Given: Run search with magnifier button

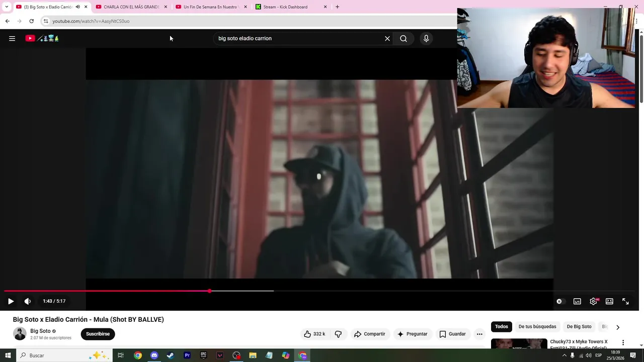Looking at the screenshot, I should pos(404,38).
